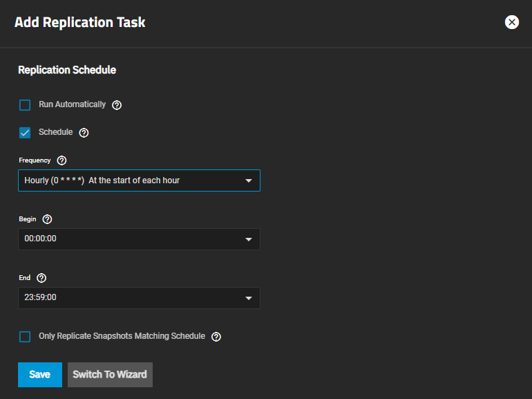Click the Run Automatically label text
Viewport: 532px width, 399px height.
tap(73, 104)
